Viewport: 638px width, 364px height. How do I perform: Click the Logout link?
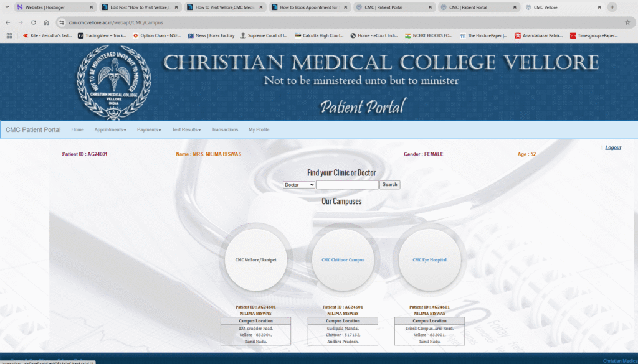point(613,147)
